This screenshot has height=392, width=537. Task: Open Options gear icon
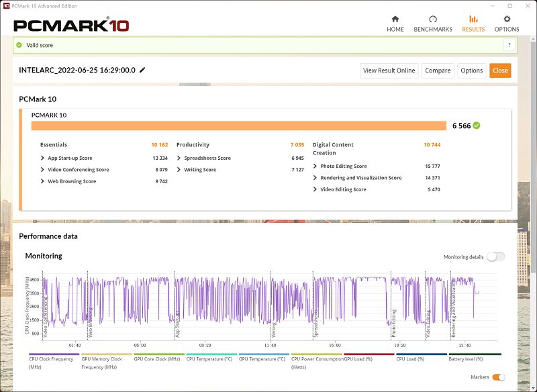point(507,19)
